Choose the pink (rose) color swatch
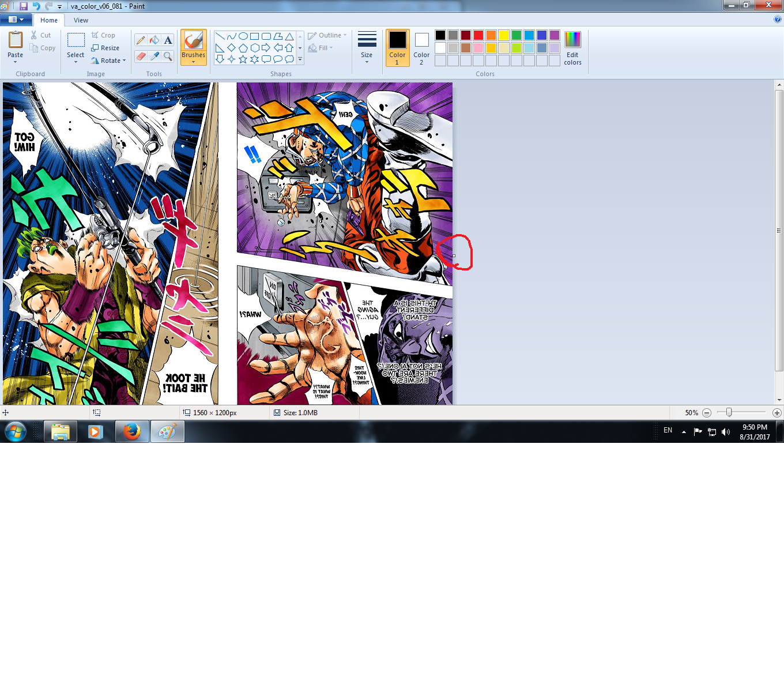The height and width of the screenshot is (692, 784). 478,48
